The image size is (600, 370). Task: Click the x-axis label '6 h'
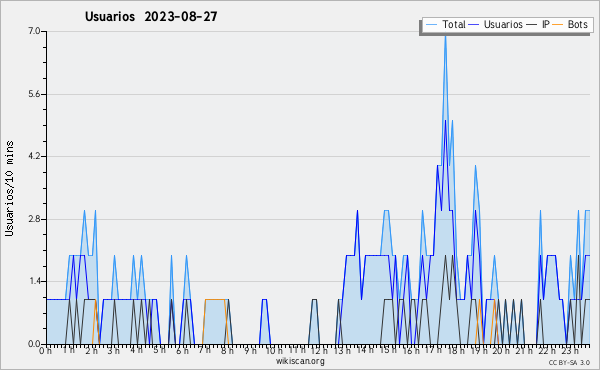click(182, 350)
